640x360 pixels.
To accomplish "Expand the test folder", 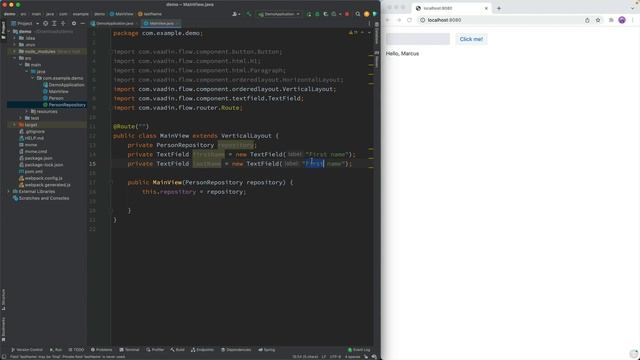I will [20, 118].
